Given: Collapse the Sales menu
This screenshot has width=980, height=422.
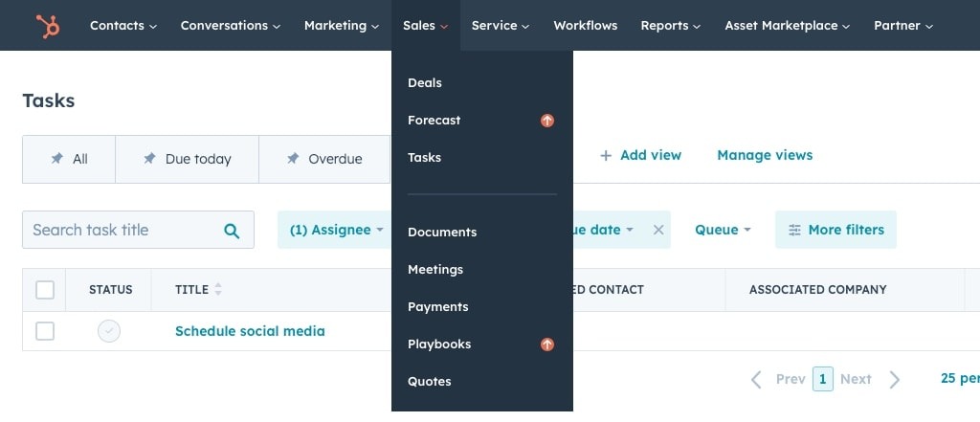Looking at the screenshot, I should (426, 26).
